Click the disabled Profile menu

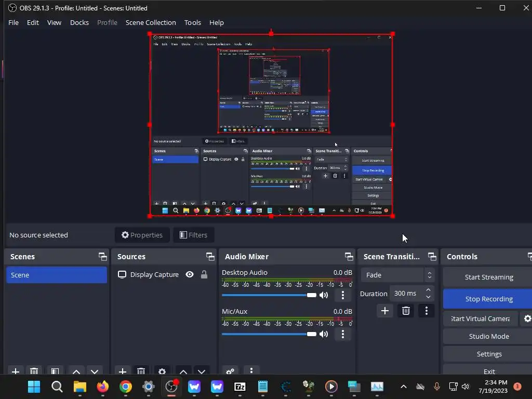(x=107, y=22)
